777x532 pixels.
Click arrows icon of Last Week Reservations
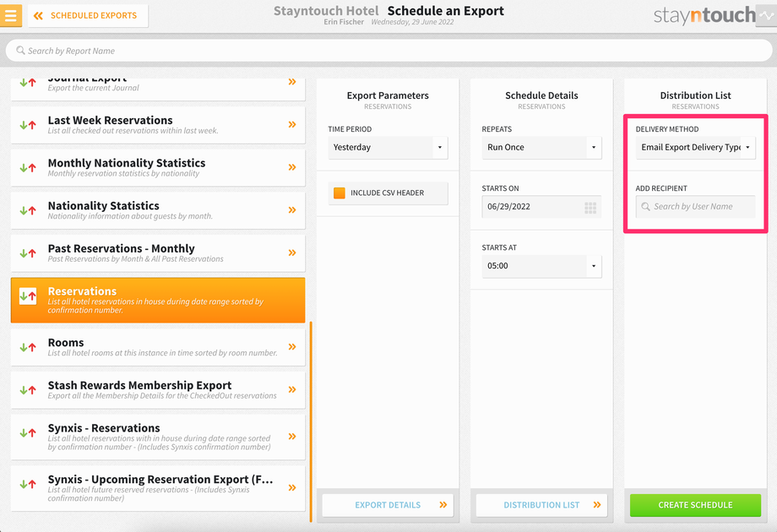coord(28,125)
